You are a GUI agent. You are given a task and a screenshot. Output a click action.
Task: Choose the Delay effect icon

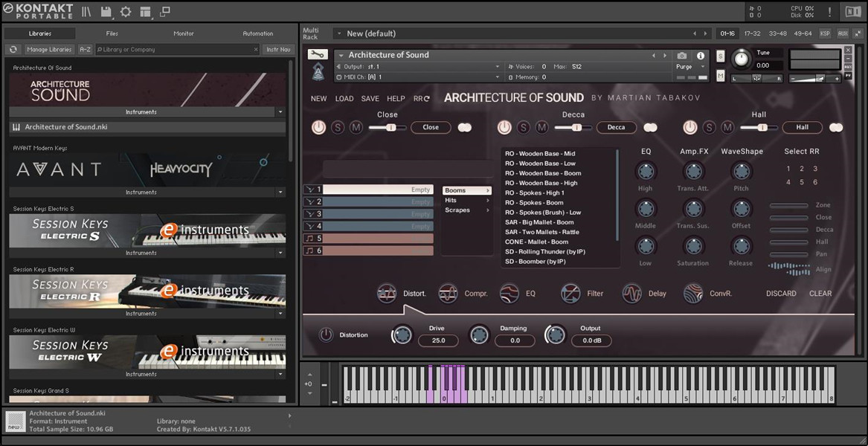click(x=631, y=294)
